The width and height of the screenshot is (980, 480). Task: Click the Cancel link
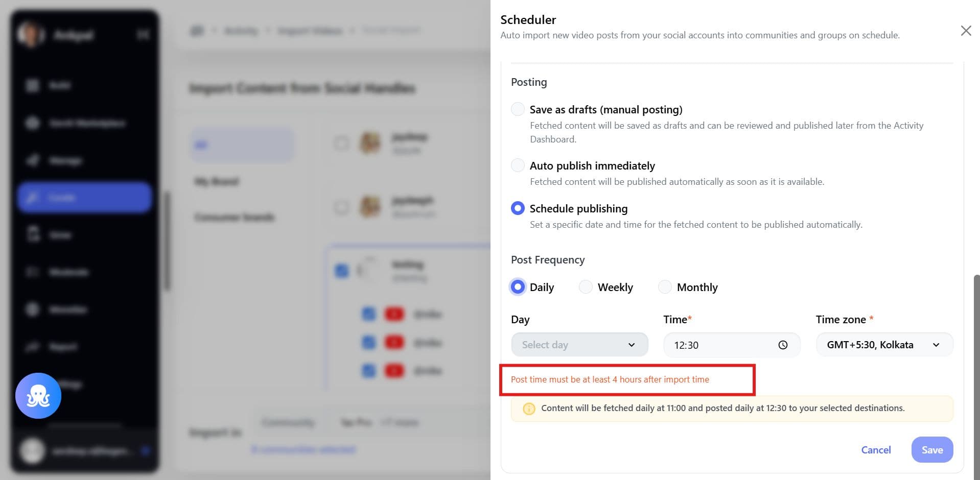tap(876, 450)
